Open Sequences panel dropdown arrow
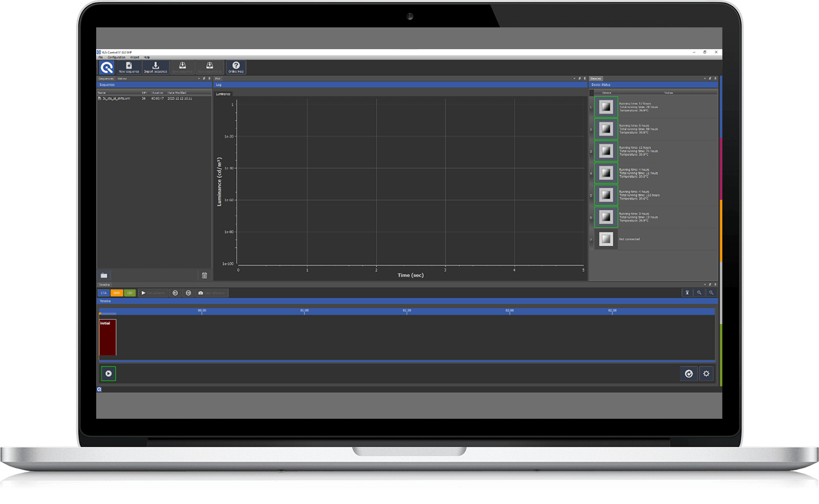 click(199, 79)
